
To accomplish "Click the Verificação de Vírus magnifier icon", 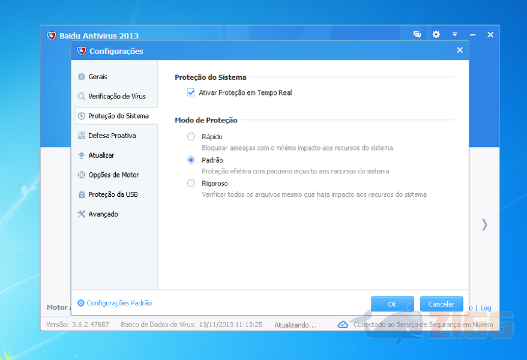I will [81, 96].
